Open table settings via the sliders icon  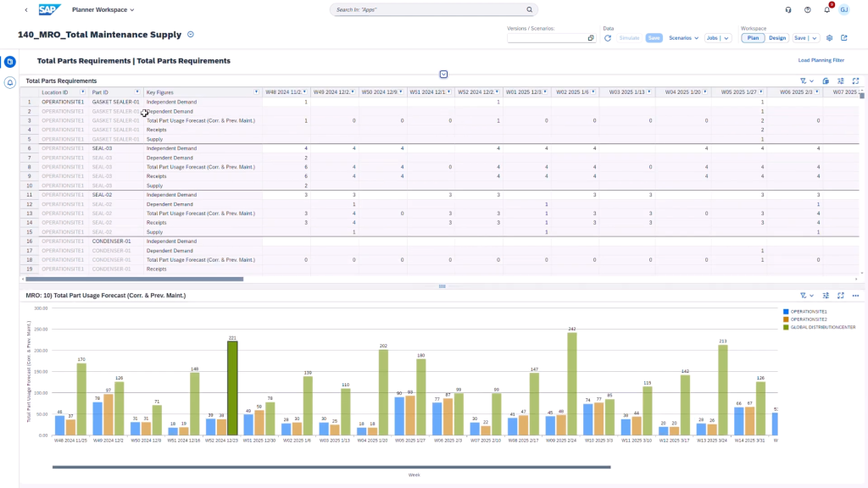[x=841, y=80]
